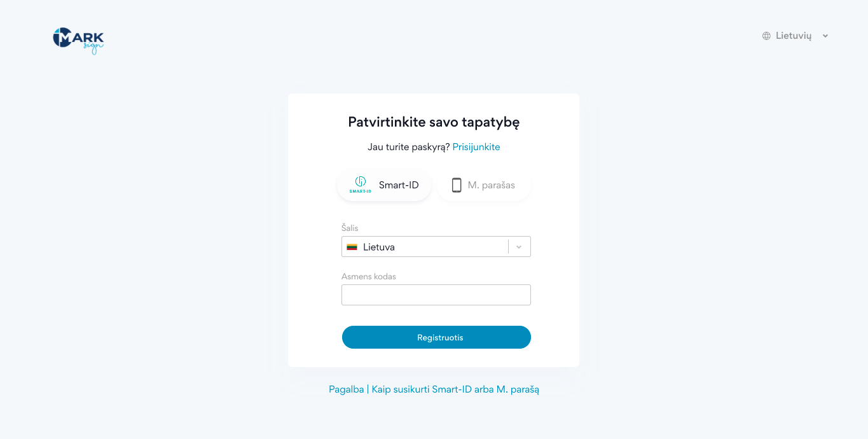Click the Asmens kodas field label
The image size is (868, 439).
(369, 277)
